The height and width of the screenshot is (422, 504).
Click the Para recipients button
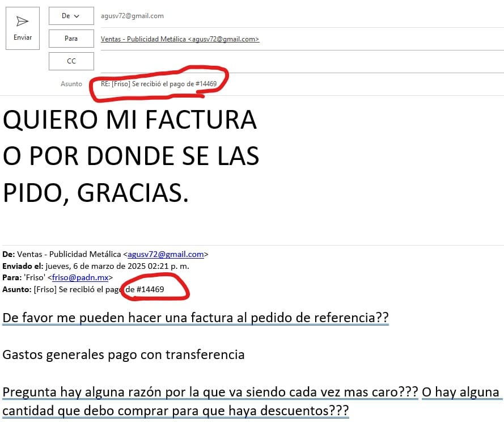(71, 39)
